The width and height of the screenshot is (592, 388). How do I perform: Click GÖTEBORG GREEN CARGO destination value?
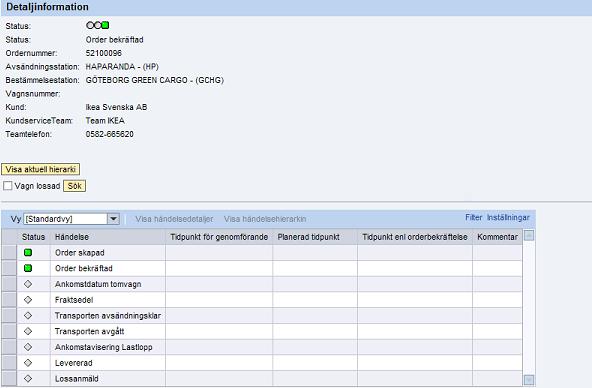[x=155, y=80]
